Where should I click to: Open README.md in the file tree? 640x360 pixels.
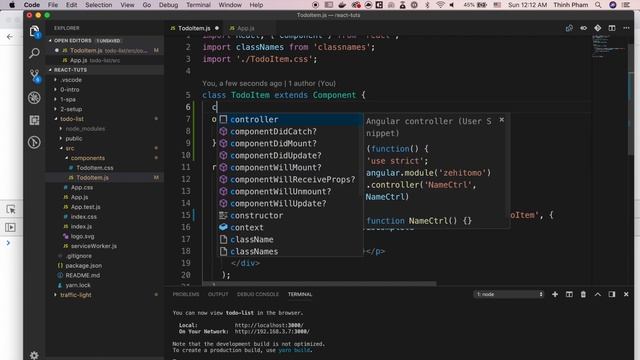[x=82, y=276]
